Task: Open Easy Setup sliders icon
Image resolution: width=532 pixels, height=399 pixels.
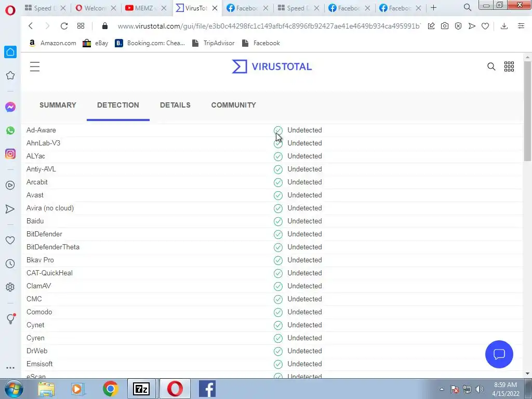Action: pyautogui.click(x=521, y=26)
